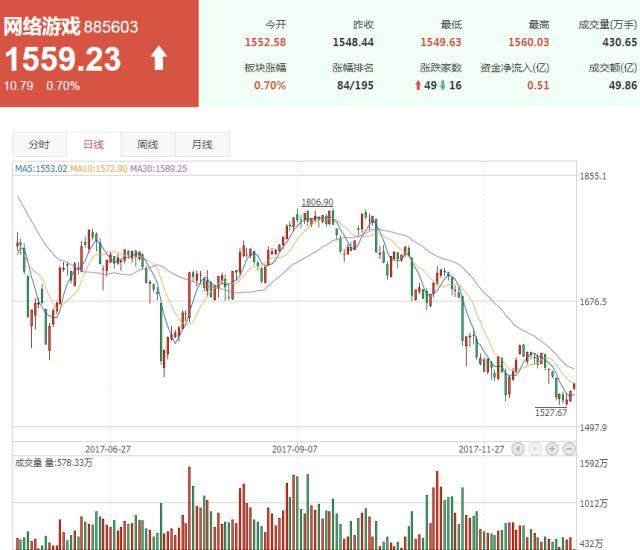Click the MA10 indicator label
Screen dimensions: 640x550
point(100,169)
